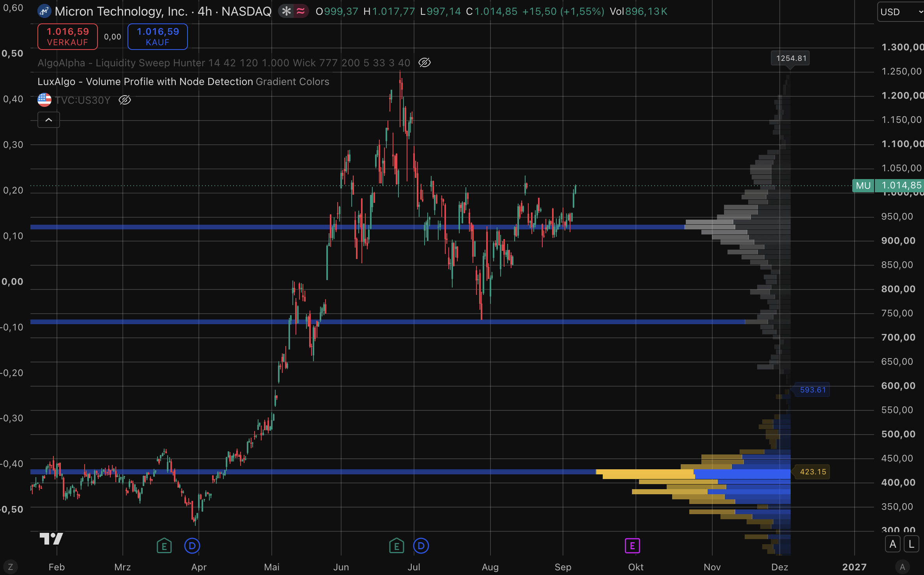Open the purple earnings marker near Okt

click(x=632, y=546)
